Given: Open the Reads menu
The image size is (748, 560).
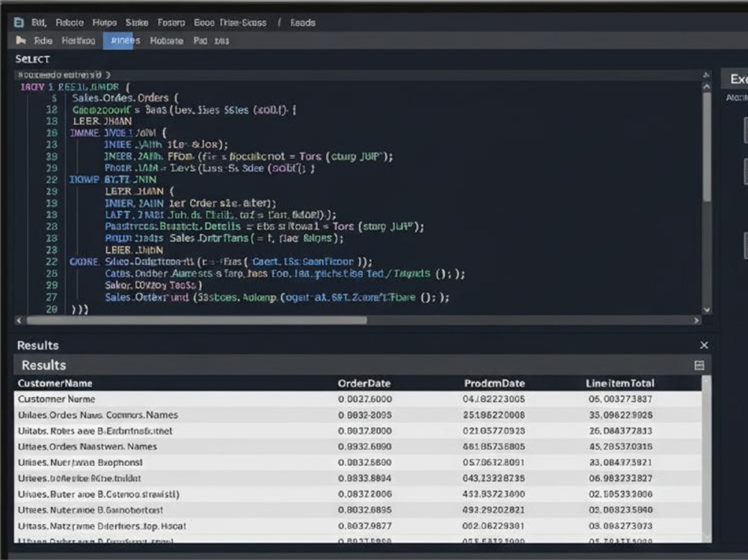Looking at the screenshot, I should (303, 22).
